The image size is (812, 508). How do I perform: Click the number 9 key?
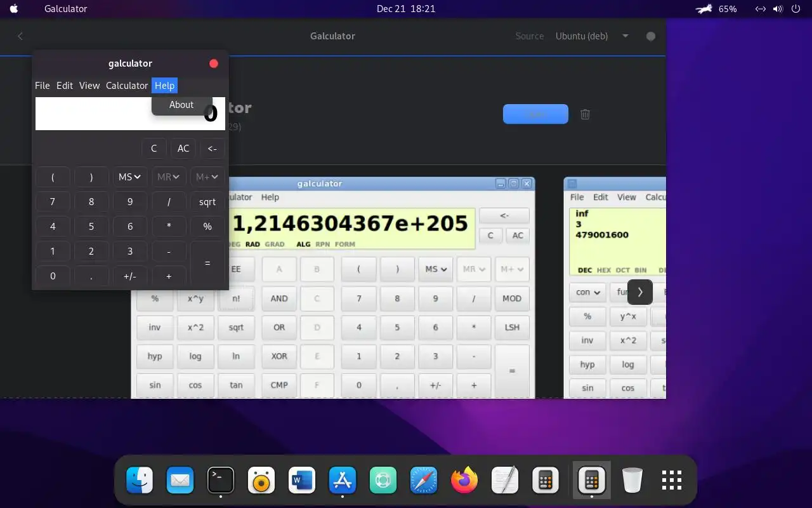[x=130, y=202]
